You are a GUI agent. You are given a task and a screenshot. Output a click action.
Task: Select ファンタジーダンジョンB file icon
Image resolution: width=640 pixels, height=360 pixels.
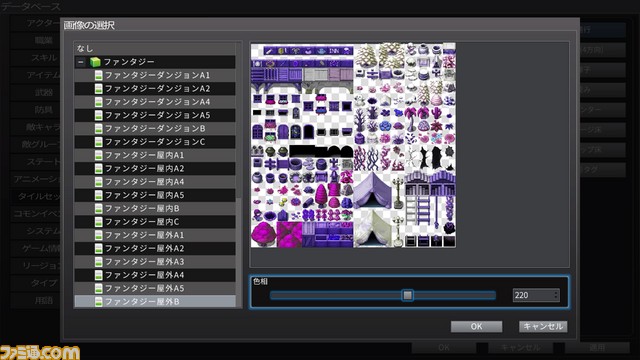pos(98,129)
